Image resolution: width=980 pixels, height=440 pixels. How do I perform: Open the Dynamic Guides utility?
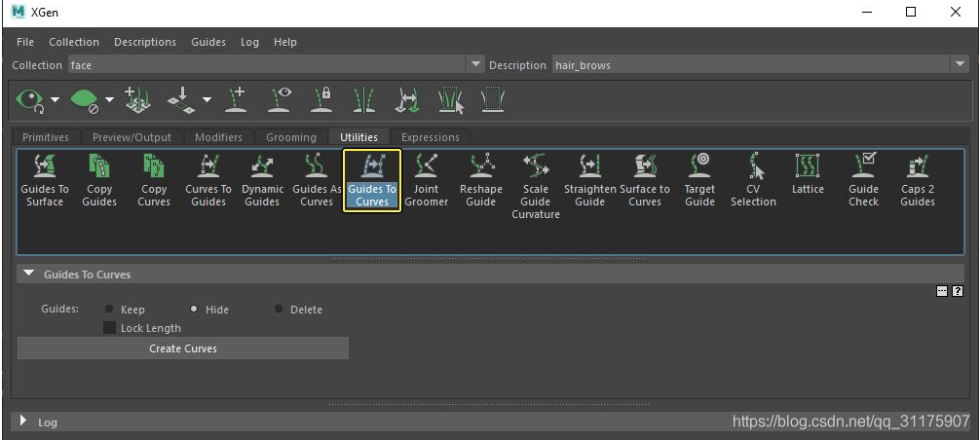[x=262, y=180]
